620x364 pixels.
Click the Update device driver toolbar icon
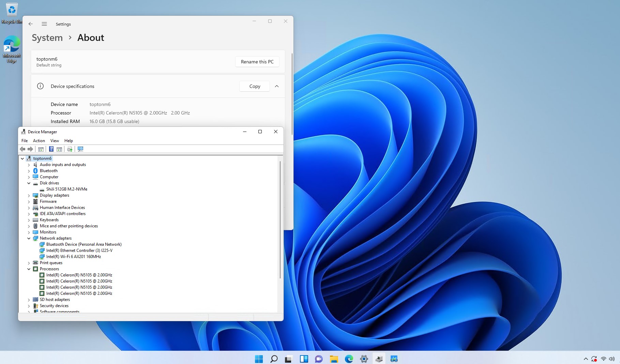(70, 149)
